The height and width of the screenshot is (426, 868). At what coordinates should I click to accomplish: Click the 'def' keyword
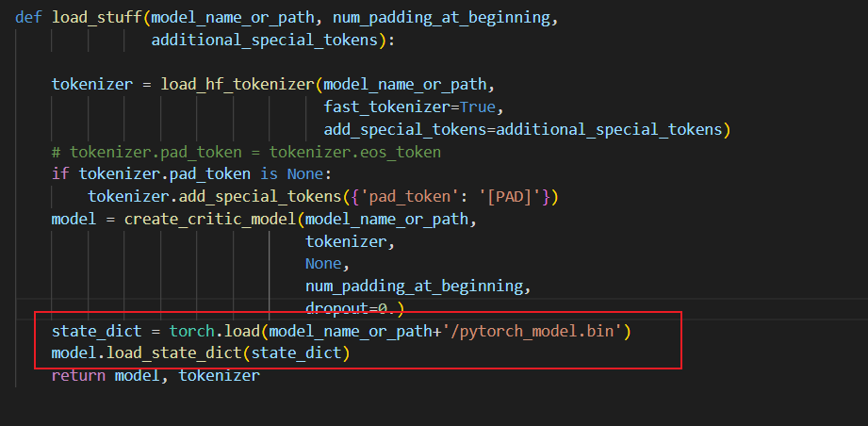29,18
